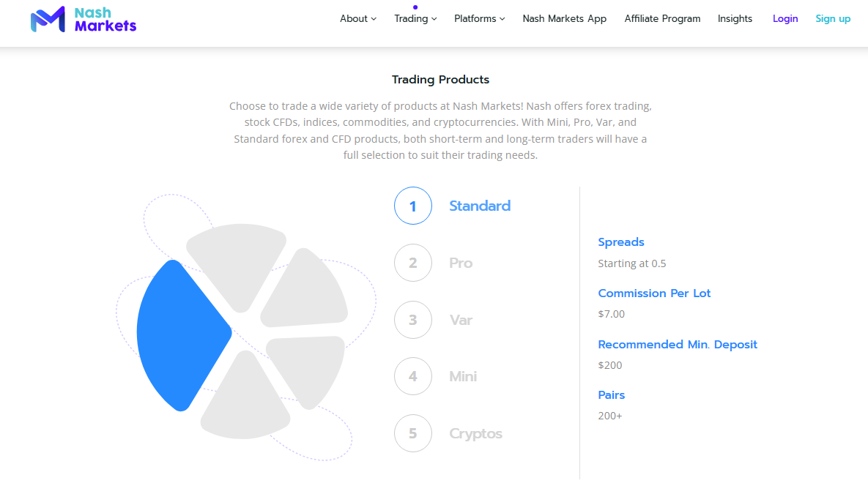Open the Nash Markets App page

coord(565,19)
